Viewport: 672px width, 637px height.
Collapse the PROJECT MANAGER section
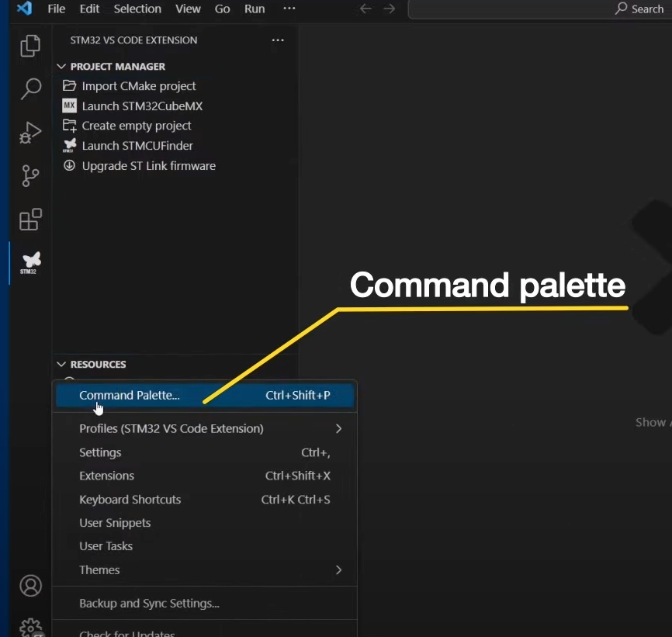point(61,67)
